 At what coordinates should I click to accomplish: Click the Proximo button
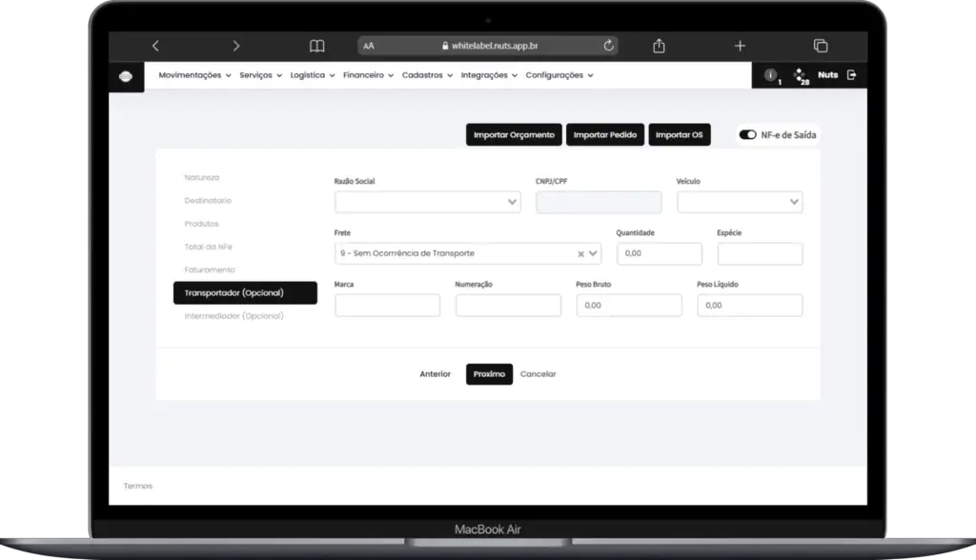pyautogui.click(x=489, y=374)
